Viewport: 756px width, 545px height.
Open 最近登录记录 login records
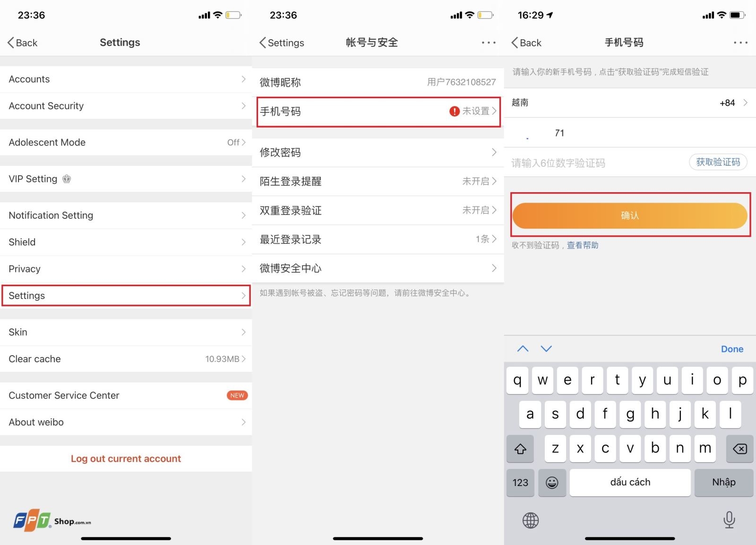(378, 239)
